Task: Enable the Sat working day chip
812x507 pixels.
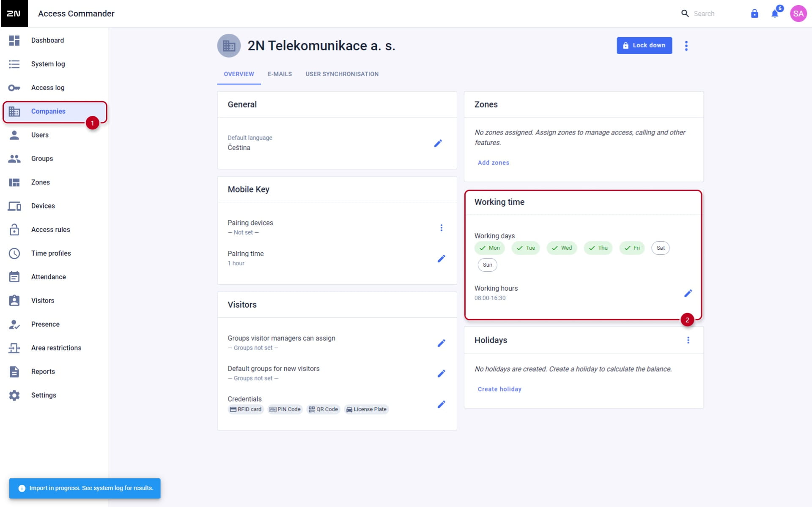Action: [661, 248]
